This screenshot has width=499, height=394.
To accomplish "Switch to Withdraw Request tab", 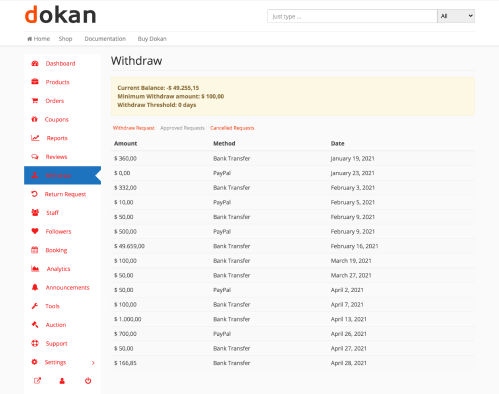I will (134, 128).
